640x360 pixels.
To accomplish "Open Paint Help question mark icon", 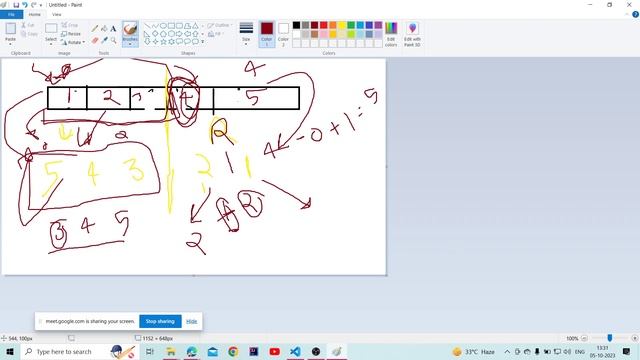I will click(636, 14).
